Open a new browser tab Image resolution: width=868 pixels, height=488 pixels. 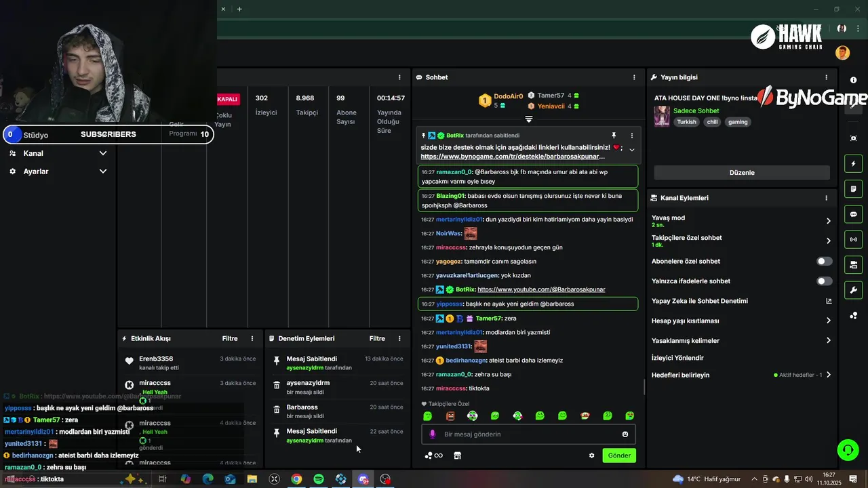click(x=239, y=9)
